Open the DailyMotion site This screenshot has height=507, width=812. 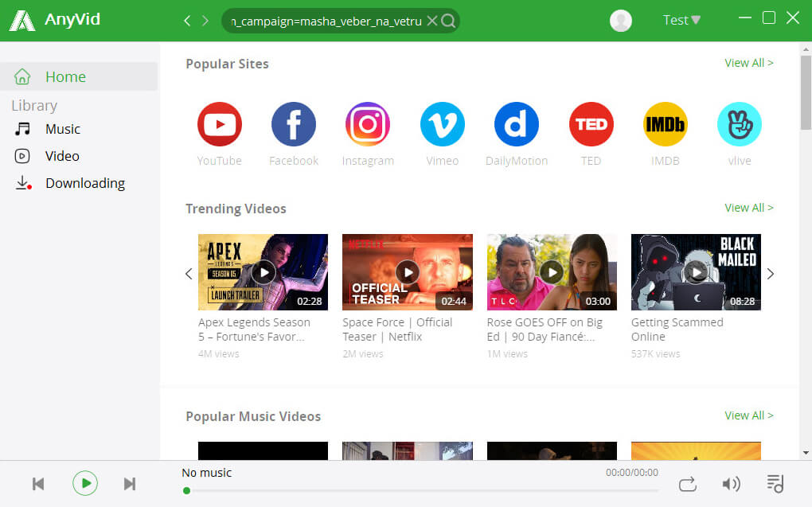click(517, 124)
